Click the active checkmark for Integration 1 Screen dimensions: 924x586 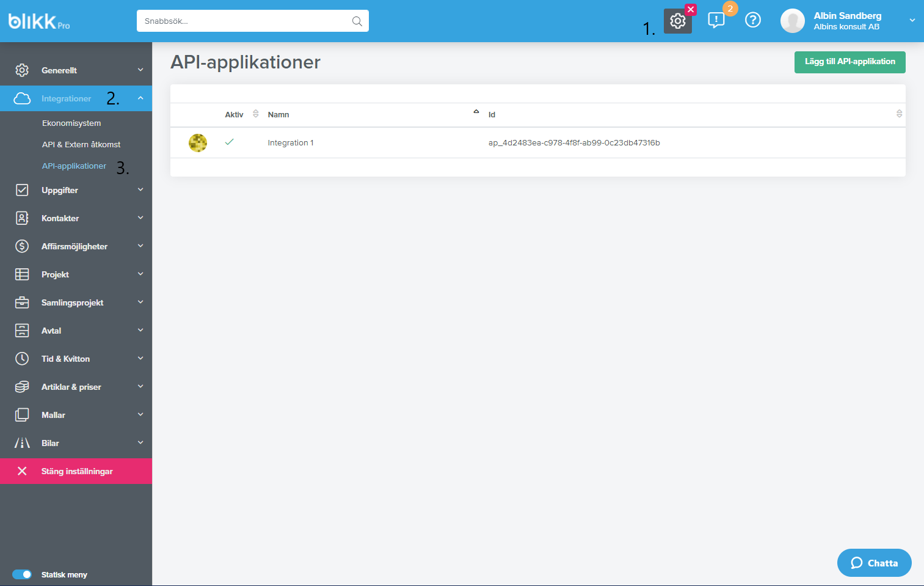[x=230, y=142]
